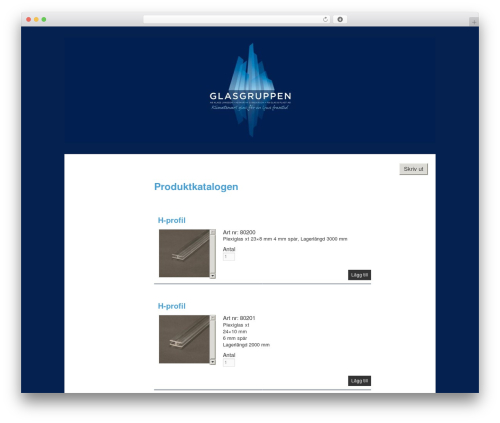Image resolution: width=500 pixels, height=423 pixels.
Task: Add article 80200 with Lägg till
Action: pyautogui.click(x=359, y=275)
